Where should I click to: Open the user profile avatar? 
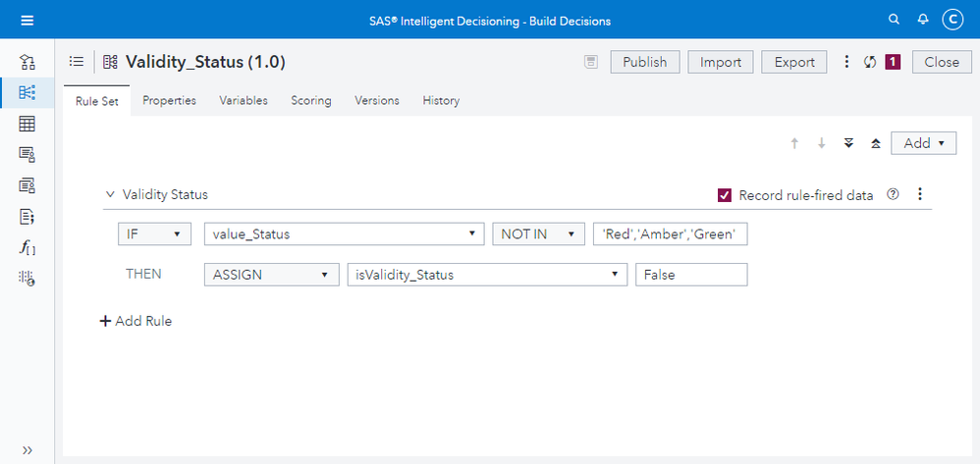point(953,20)
